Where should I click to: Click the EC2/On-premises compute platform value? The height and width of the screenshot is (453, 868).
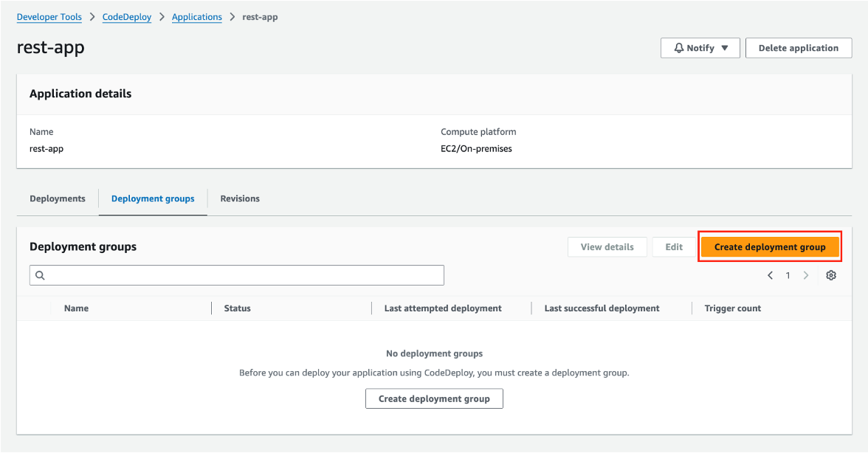[476, 149]
